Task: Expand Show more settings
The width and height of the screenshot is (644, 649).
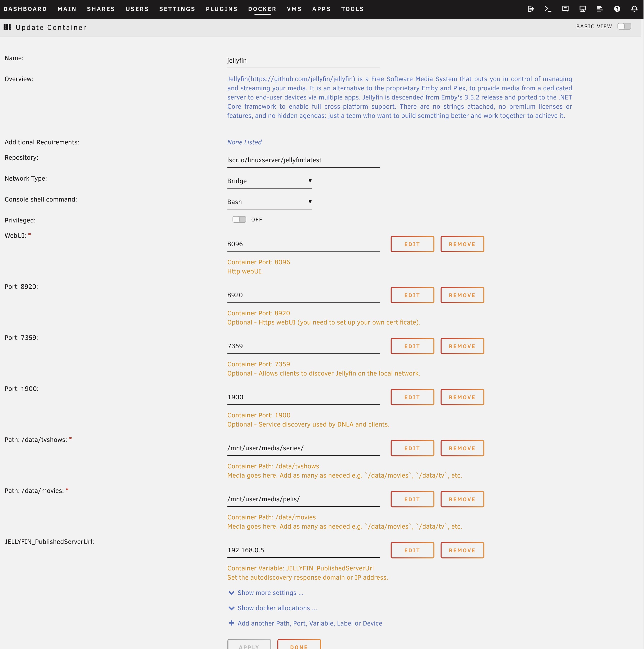Action: tap(270, 593)
